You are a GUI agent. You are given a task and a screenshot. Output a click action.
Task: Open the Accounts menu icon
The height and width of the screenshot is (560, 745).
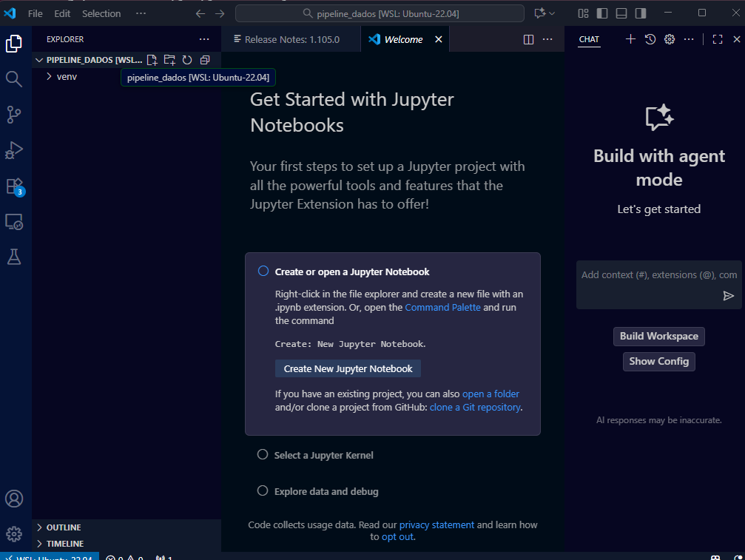coord(14,499)
